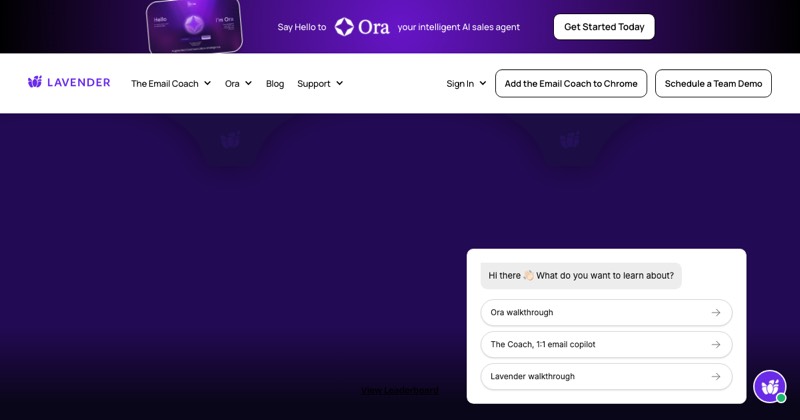The image size is (800, 420).
Task: Click Get Started Today button
Action: (x=604, y=27)
